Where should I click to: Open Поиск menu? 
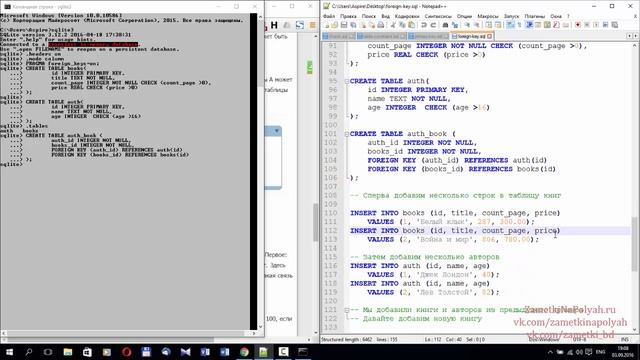pyautogui.click(x=369, y=16)
